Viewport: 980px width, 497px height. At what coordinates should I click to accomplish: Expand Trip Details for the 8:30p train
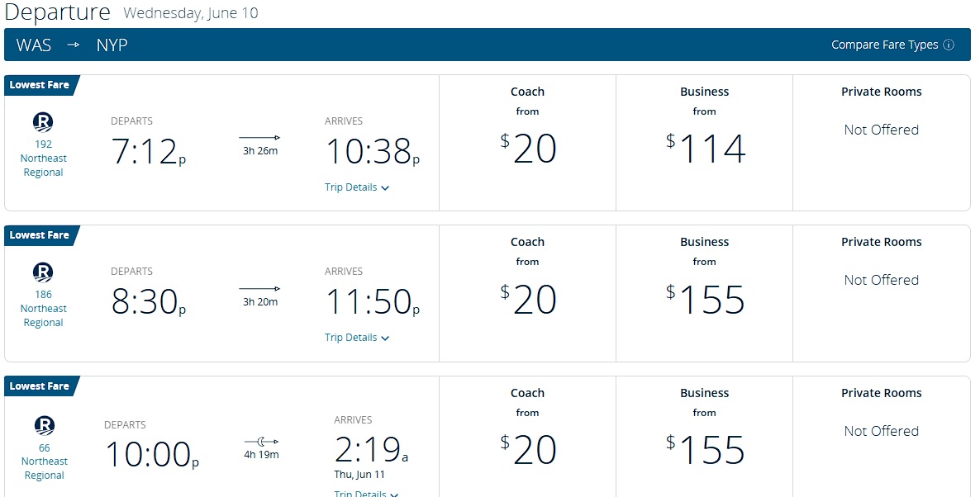[x=357, y=338]
